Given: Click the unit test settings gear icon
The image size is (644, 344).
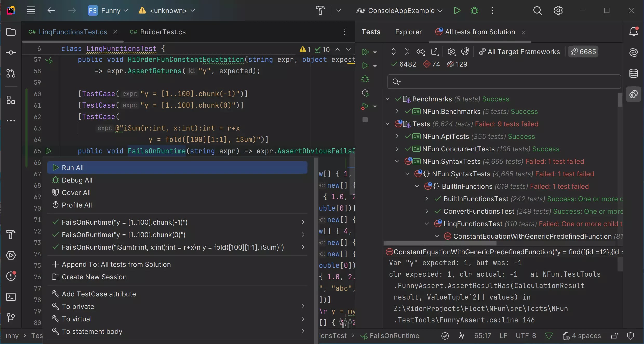Looking at the screenshot, I should pyautogui.click(x=451, y=52).
